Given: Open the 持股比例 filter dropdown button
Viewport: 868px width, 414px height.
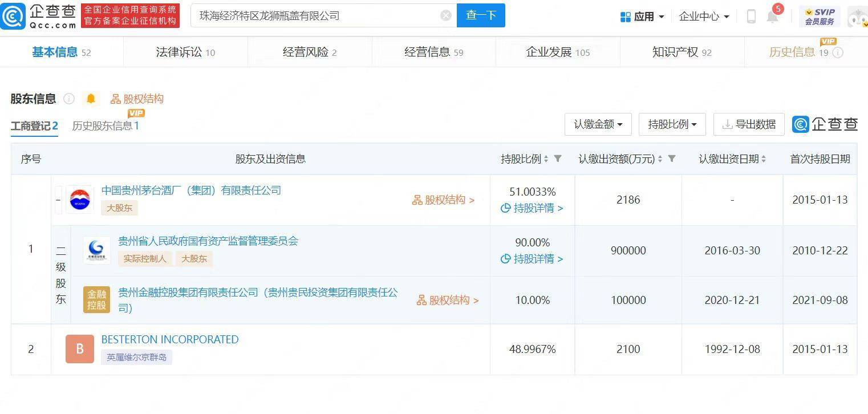Looking at the screenshot, I should [672, 124].
